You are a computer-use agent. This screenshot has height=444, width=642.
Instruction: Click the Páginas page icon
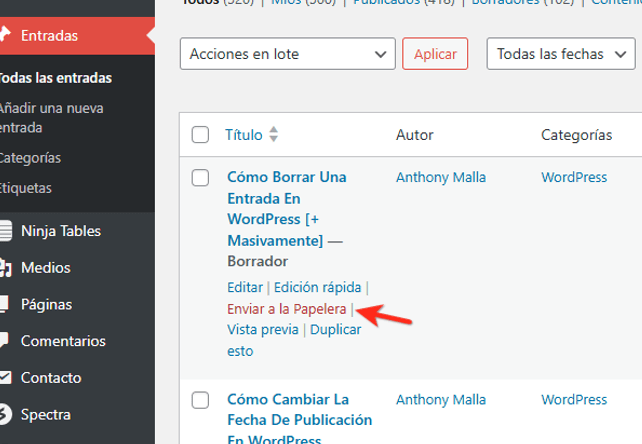pos(4,304)
